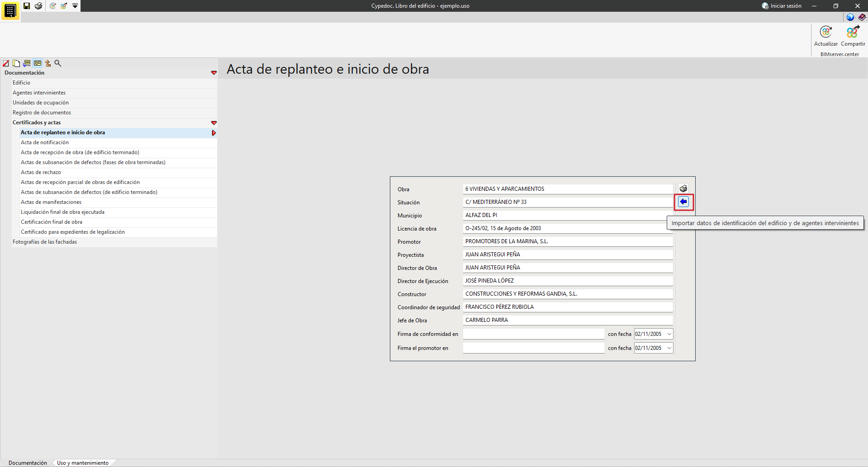Select Edificio in the documentation tree

(115, 83)
